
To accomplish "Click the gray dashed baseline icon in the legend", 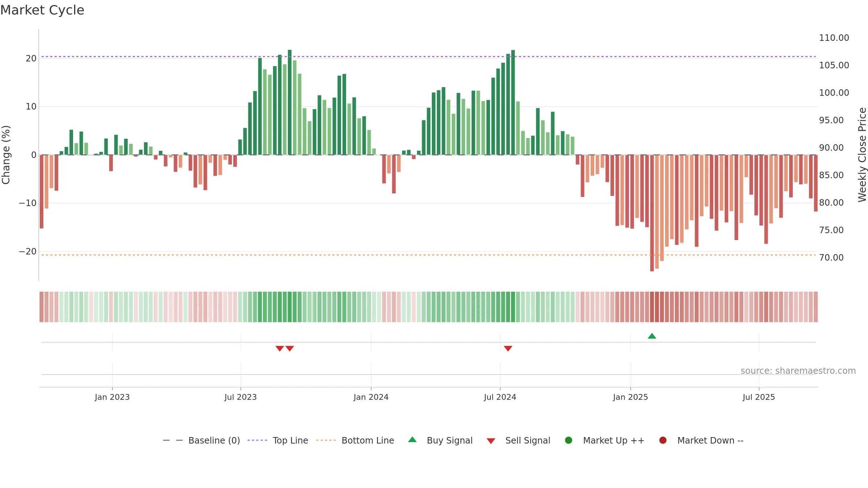I will tap(173, 440).
